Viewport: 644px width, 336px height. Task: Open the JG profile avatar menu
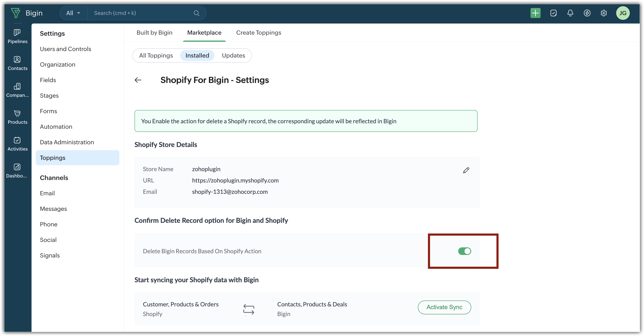click(x=623, y=13)
